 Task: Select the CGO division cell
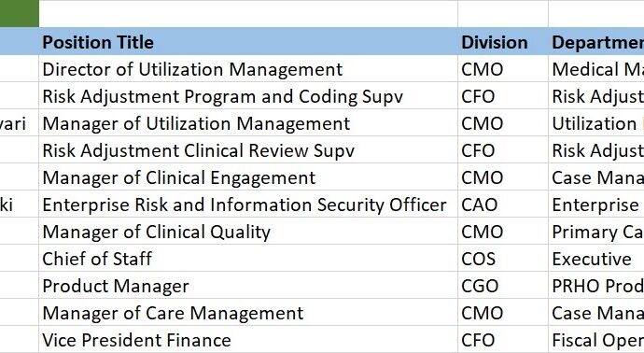pos(503,286)
